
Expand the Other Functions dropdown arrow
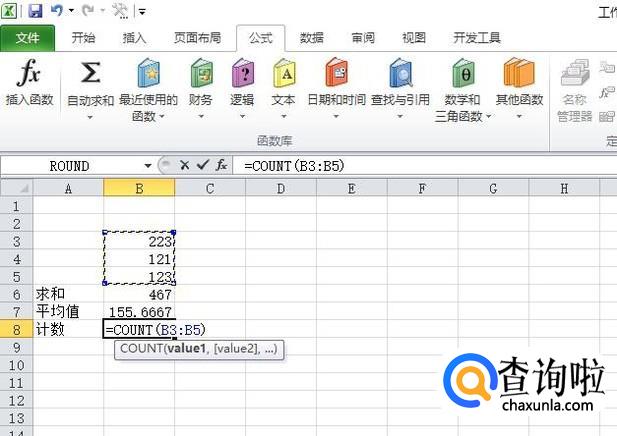(x=519, y=116)
